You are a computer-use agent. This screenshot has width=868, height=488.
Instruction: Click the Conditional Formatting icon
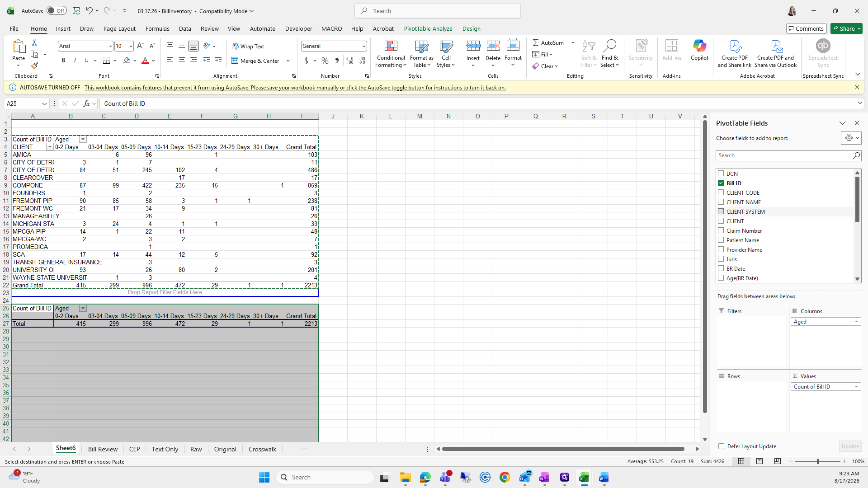pos(391,46)
